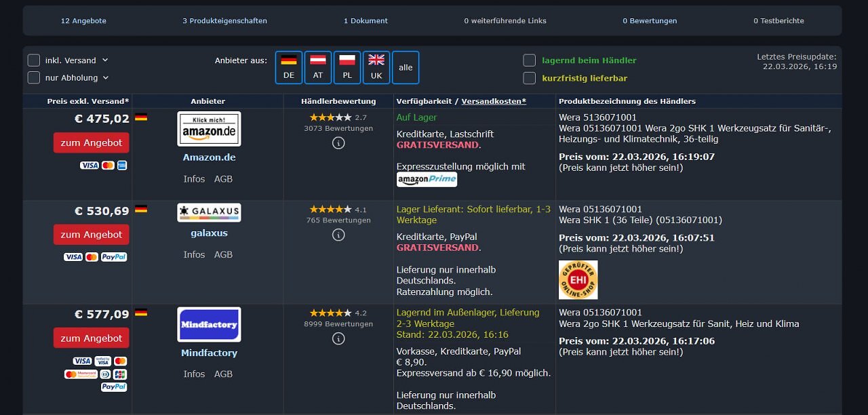Click the amazon.de shop logo
The width and height of the screenshot is (868, 415).
pyautogui.click(x=209, y=129)
